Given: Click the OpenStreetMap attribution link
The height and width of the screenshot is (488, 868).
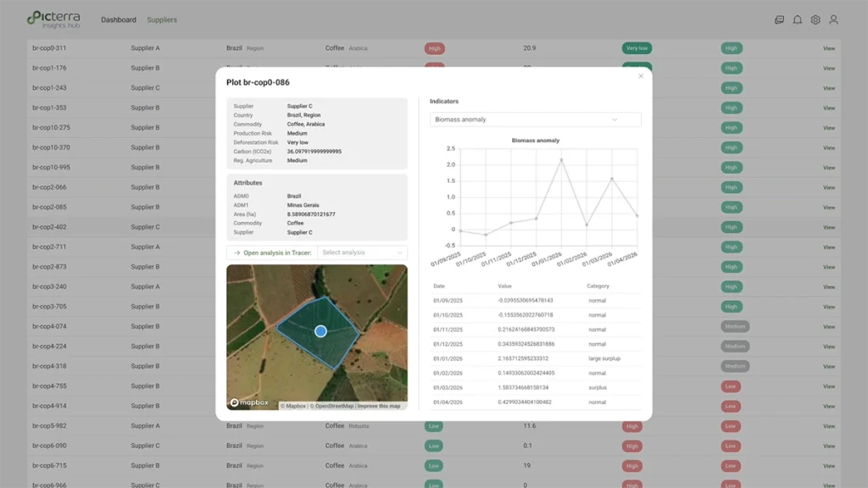Looking at the screenshot, I should (x=331, y=406).
